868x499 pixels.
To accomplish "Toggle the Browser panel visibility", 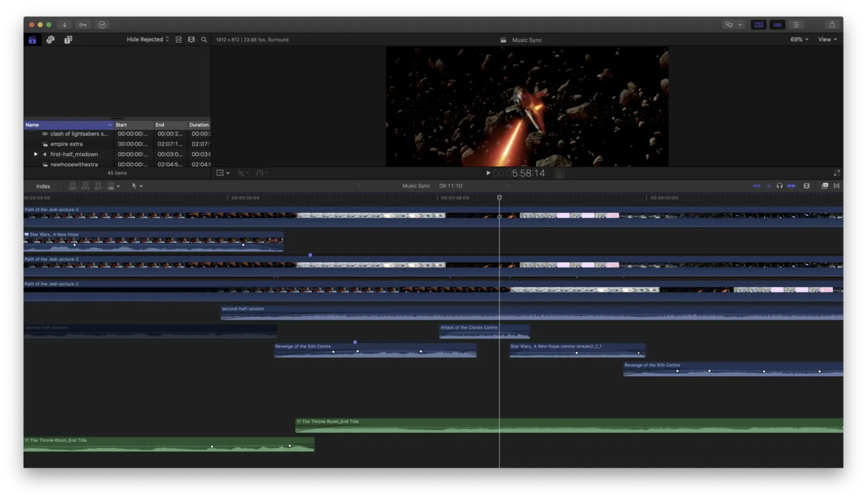I will (x=759, y=25).
